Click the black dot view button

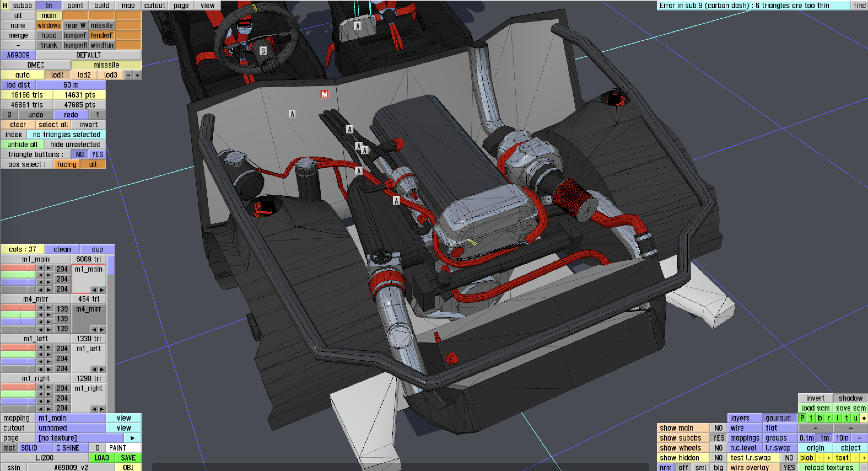click(x=864, y=418)
